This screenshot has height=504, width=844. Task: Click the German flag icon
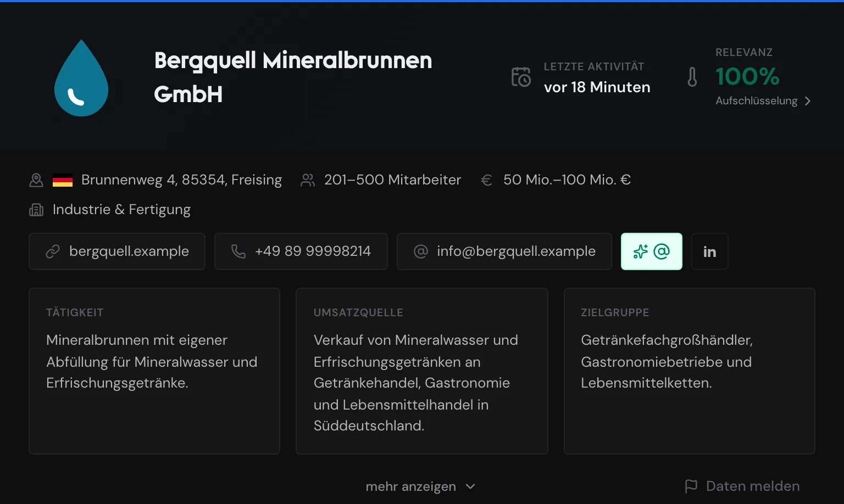tap(63, 180)
